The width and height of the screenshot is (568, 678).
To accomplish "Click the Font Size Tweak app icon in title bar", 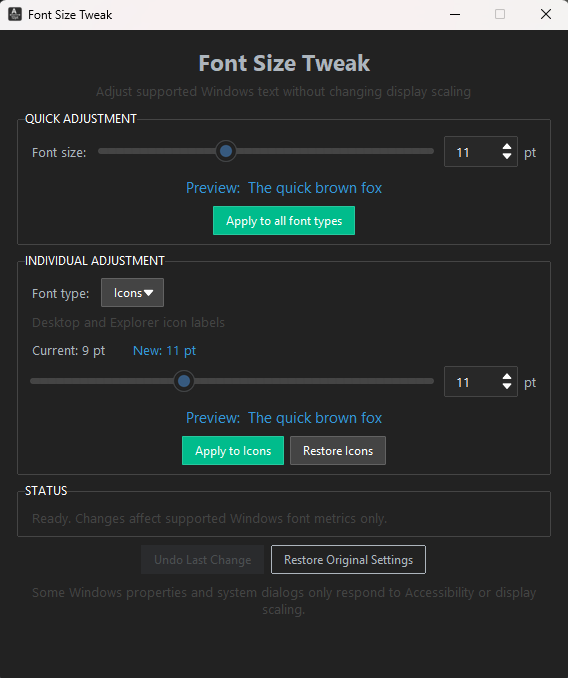I will (15, 14).
